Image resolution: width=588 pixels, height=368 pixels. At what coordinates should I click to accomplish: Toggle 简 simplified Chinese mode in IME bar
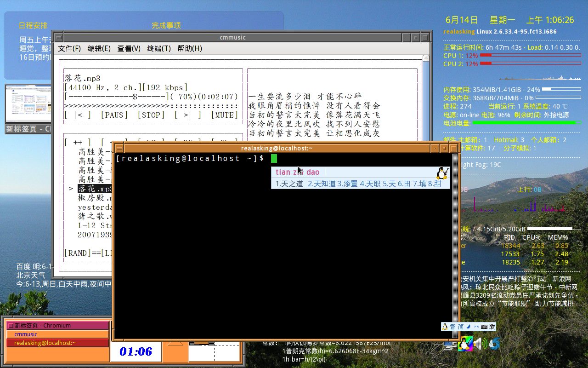point(461,327)
